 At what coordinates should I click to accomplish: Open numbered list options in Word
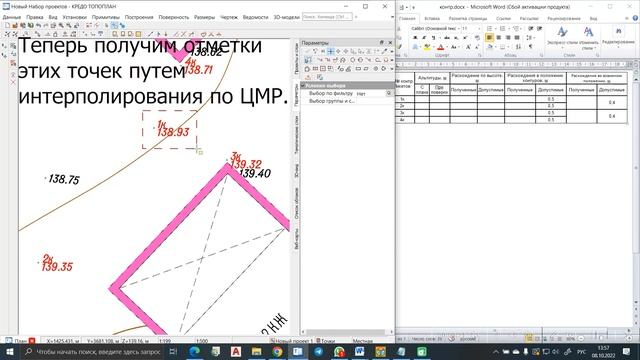pos(508,28)
